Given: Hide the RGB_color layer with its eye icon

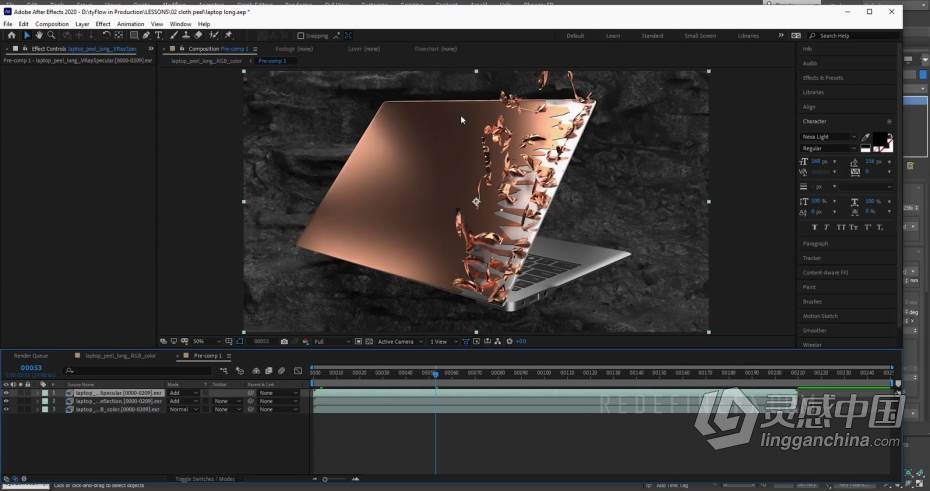Looking at the screenshot, I should coord(6,409).
